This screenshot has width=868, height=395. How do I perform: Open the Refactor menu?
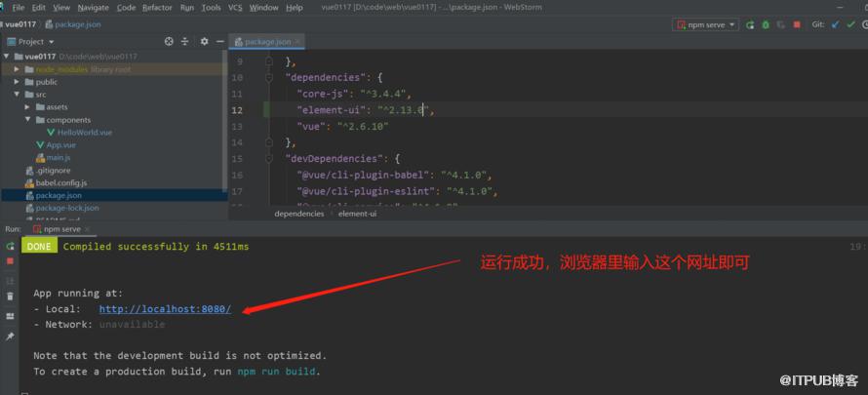[x=158, y=8]
